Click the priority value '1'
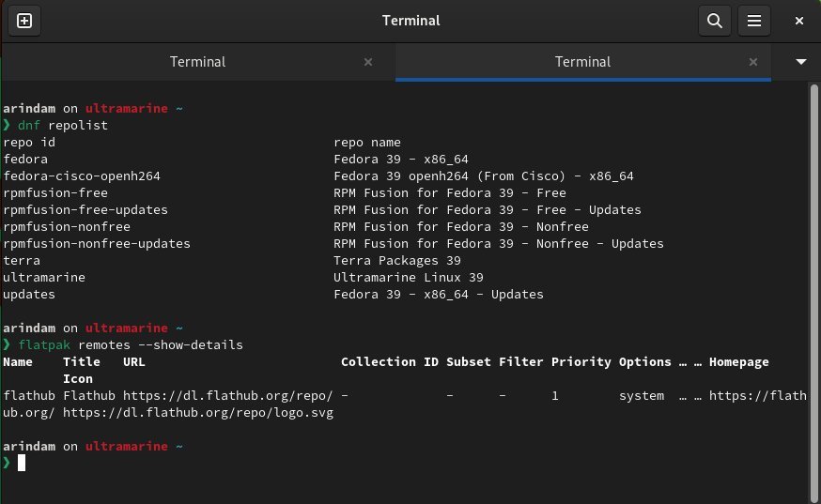 point(555,396)
